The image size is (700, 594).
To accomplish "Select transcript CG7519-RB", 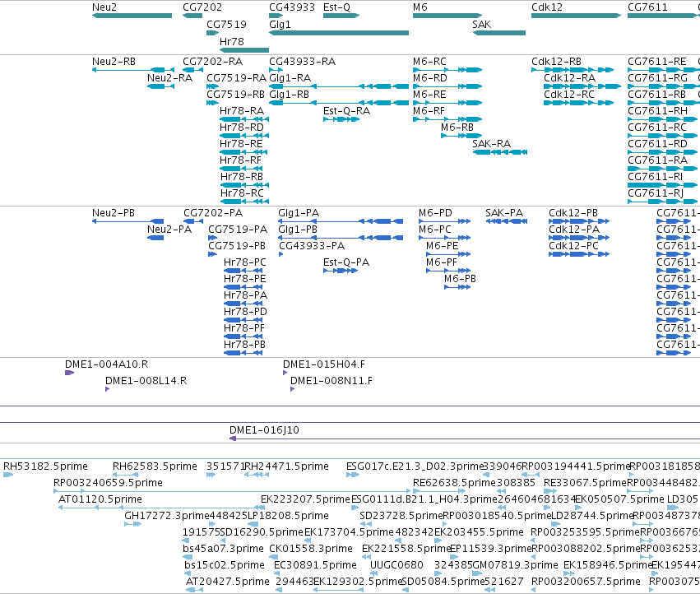I will 212,103.
